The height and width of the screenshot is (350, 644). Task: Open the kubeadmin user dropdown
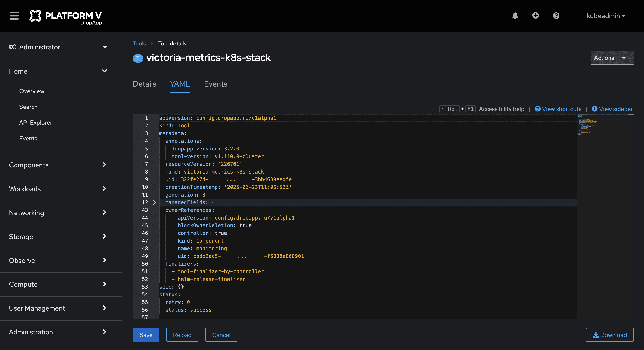(x=606, y=16)
